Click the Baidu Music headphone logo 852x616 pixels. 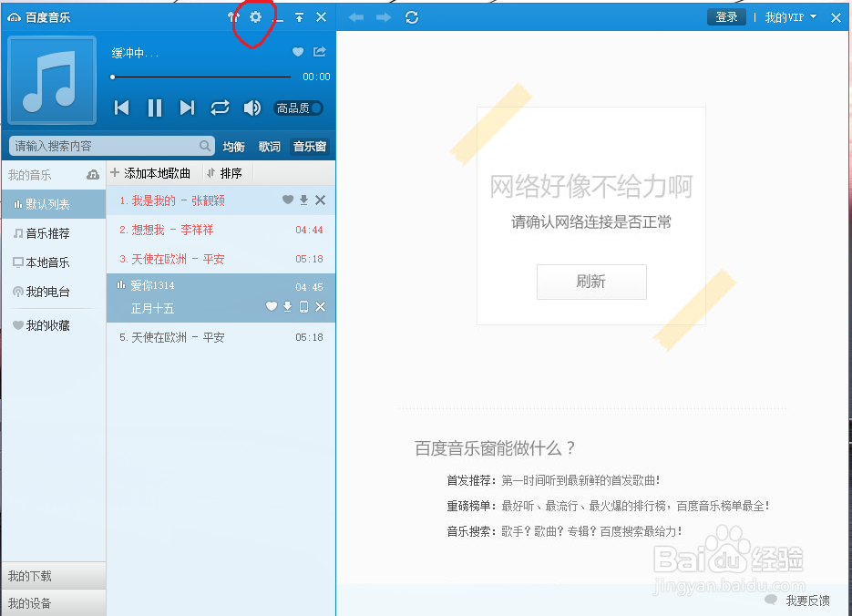[x=15, y=17]
